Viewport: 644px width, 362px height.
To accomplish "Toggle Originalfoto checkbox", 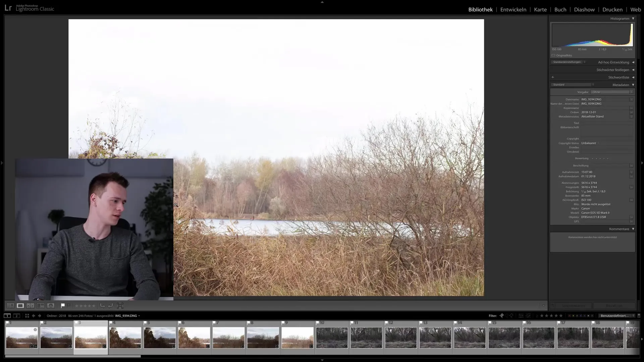I will point(553,55).
